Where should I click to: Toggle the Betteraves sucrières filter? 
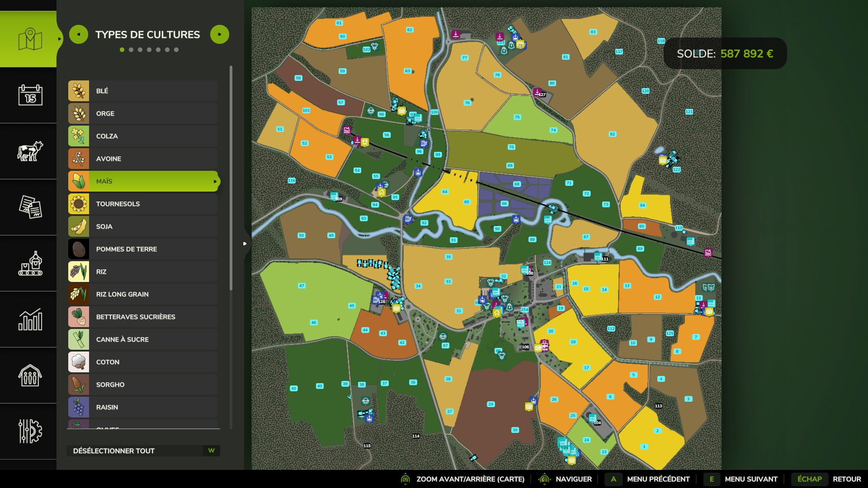pyautogui.click(x=143, y=317)
